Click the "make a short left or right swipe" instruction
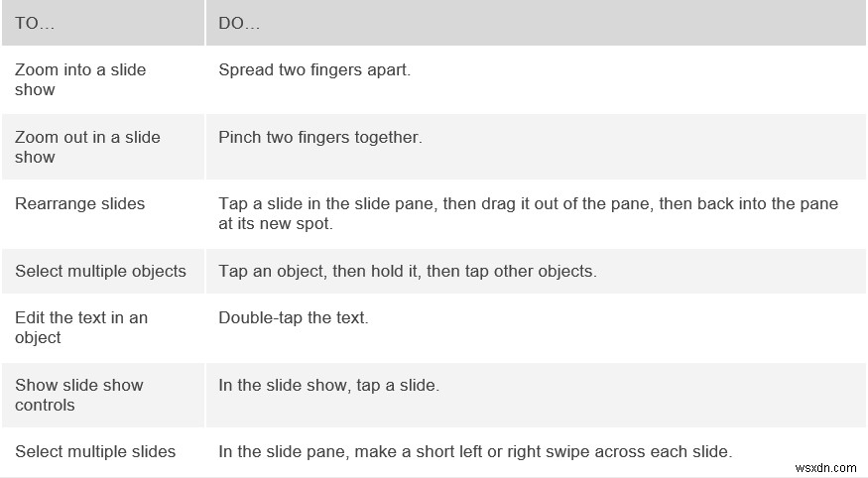Image resolution: width=868 pixels, height=478 pixels. coord(474,451)
